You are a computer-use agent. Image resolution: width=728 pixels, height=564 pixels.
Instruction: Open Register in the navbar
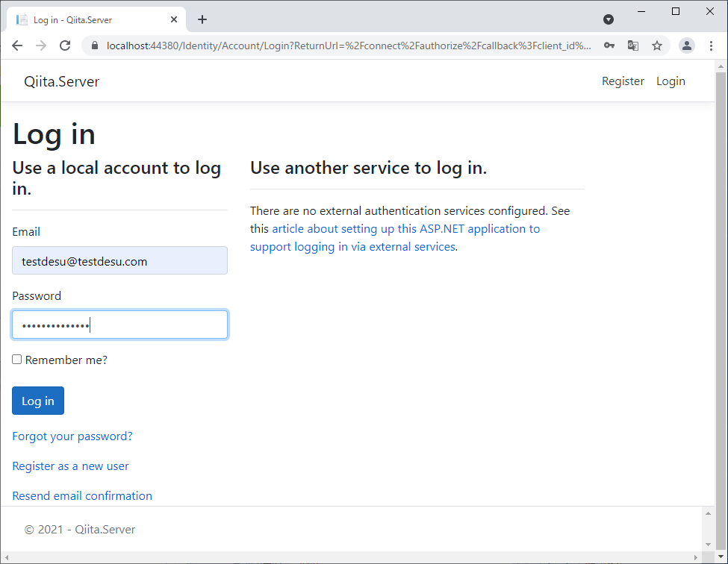[623, 81]
